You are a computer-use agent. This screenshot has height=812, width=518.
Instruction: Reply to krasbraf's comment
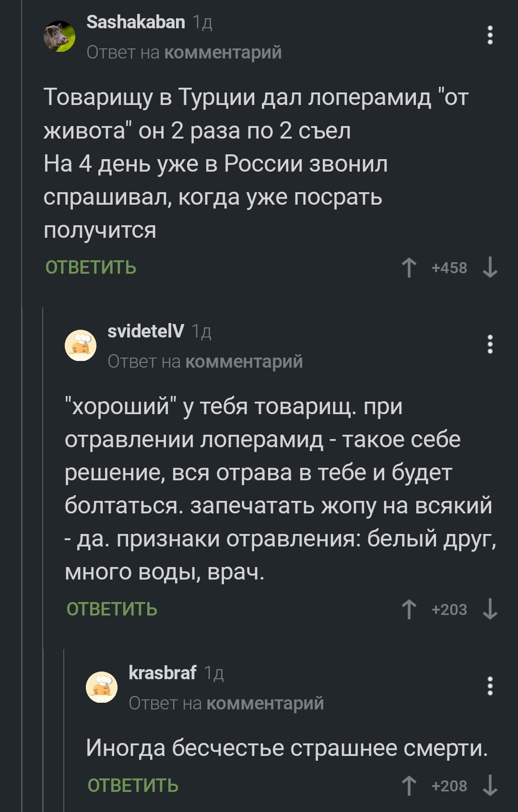pyautogui.click(x=133, y=786)
